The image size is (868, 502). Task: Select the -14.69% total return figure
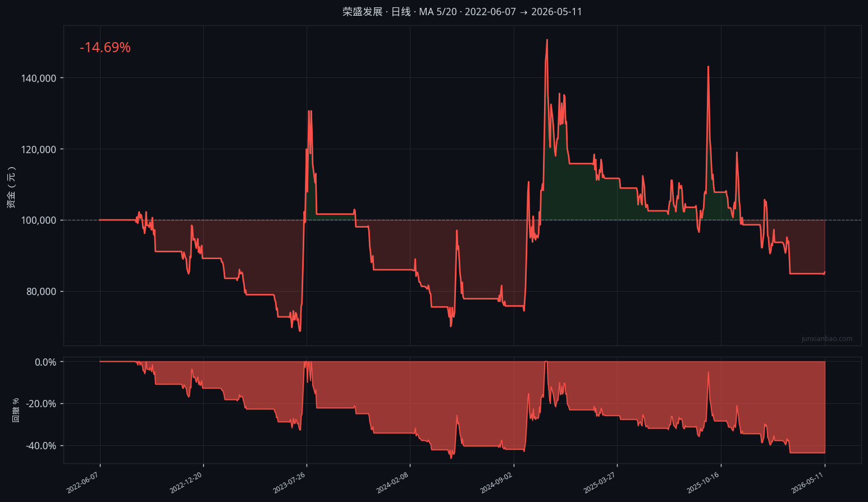(x=105, y=48)
